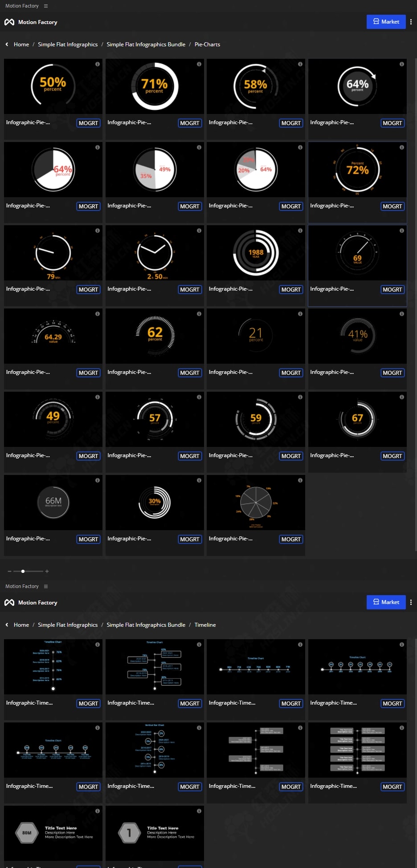Click the plus icon beside the thumbnail size slider

[47, 571]
